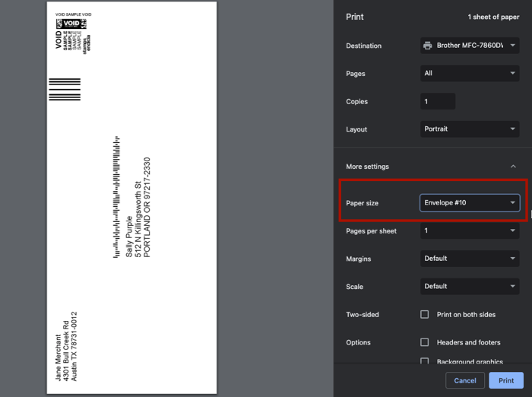Open the Margins dropdown

pyautogui.click(x=470, y=259)
